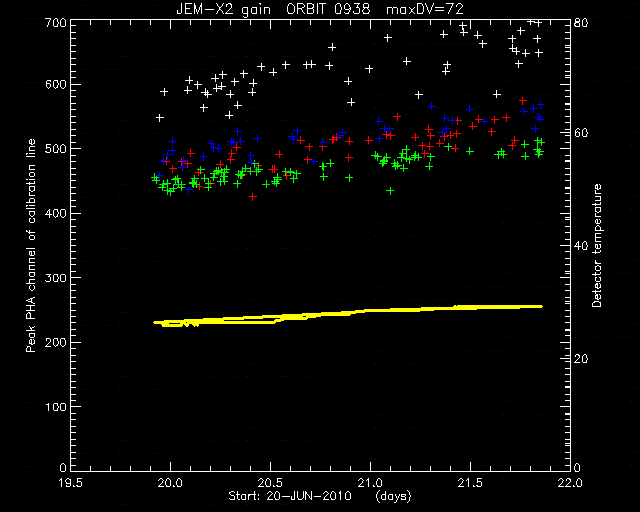Click the right-axis tick label 20
The width and height of the screenshot is (640, 512).
pyautogui.click(x=581, y=359)
